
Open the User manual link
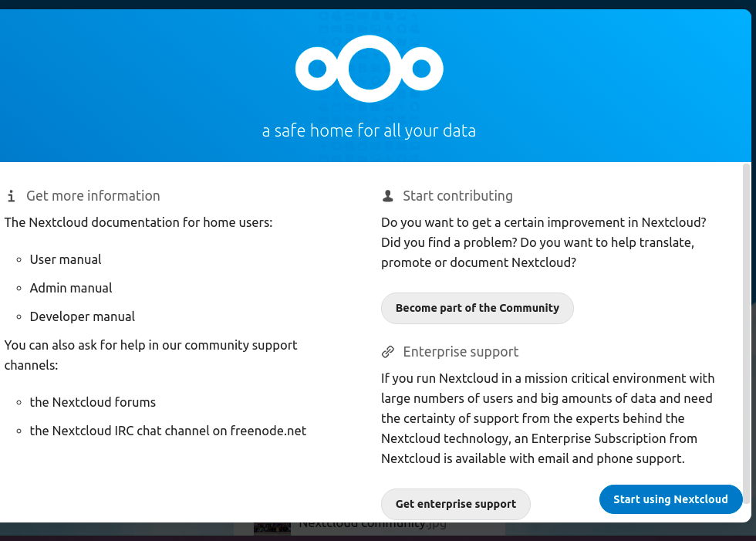(x=66, y=259)
